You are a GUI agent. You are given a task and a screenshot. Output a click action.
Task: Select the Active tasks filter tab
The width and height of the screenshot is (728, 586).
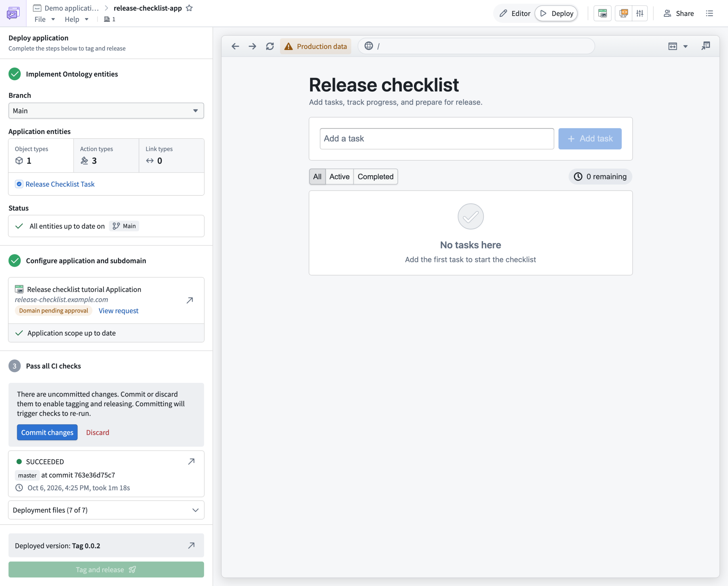(x=339, y=176)
